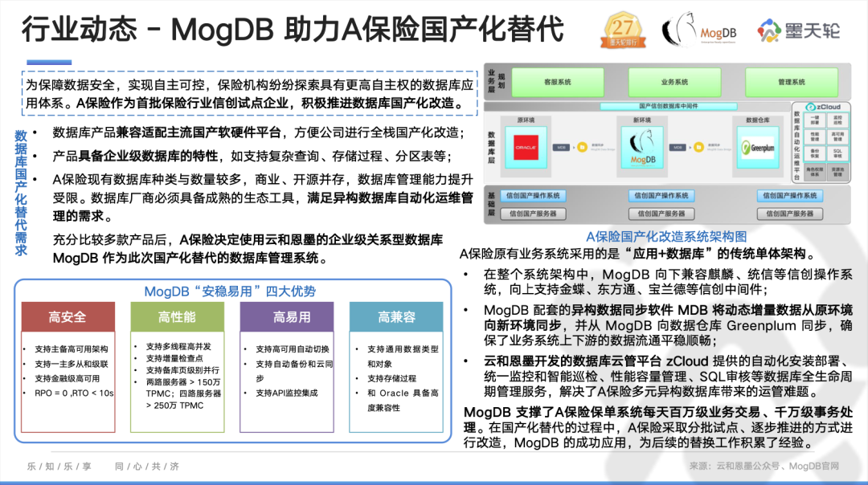Image resolution: width=868 pixels, height=485 pixels.
Task: Click the 角色权限体系 gray tile
Action: [815, 172]
